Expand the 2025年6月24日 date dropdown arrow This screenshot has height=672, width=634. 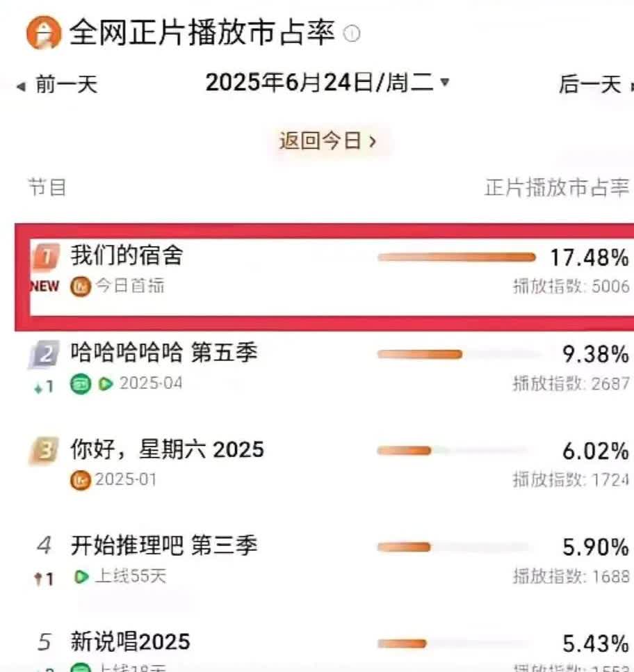(x=445, y=82)
